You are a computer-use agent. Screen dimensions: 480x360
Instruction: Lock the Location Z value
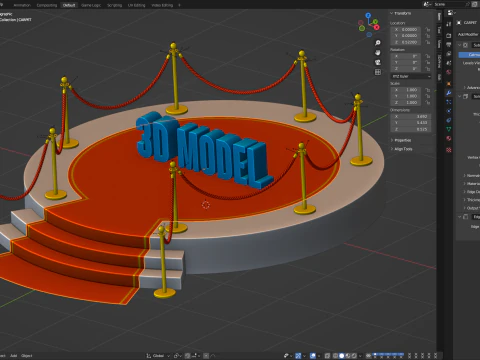(427, 42)
